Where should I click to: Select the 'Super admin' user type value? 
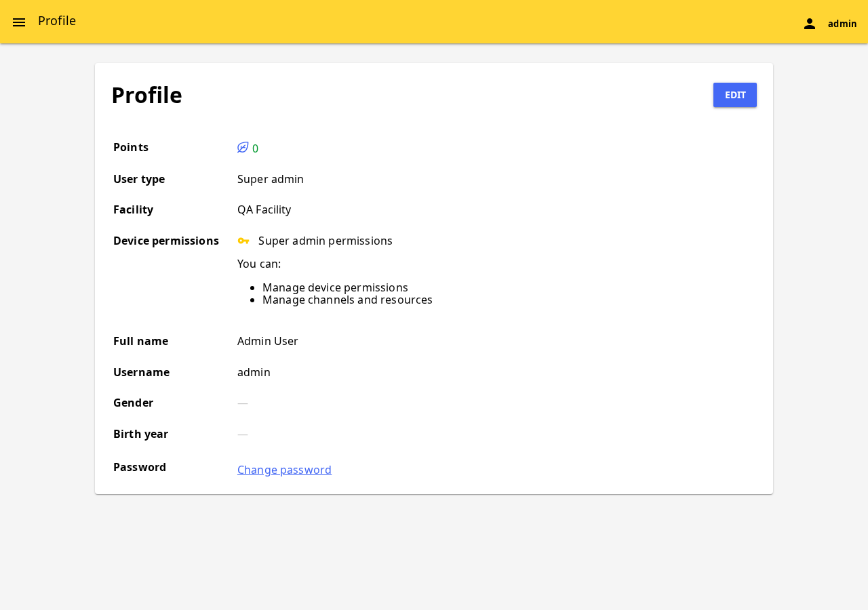coord(271,179)
